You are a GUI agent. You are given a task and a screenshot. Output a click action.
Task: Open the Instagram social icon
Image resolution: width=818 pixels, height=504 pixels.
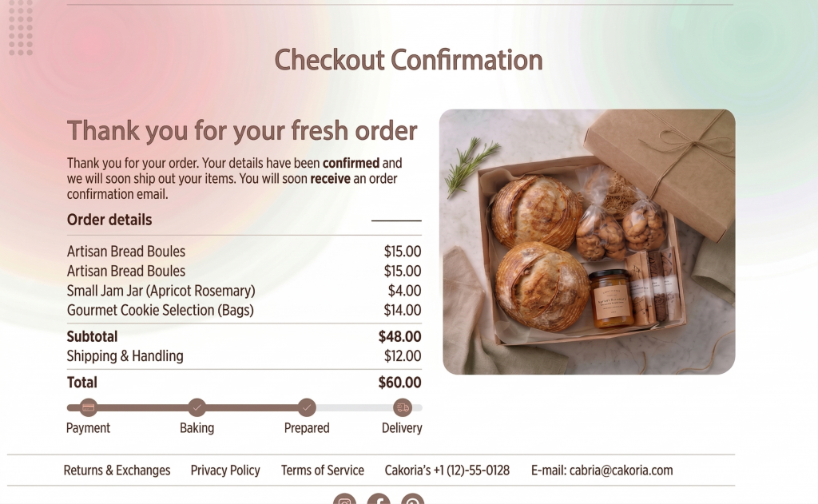coord(344,500)
